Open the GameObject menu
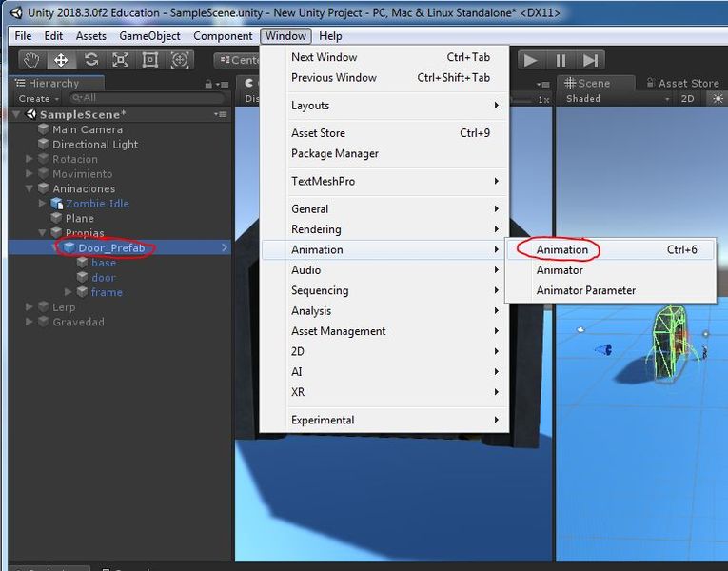Image resolution: width=728 pixels, height=571 pixels. [149, 36]
